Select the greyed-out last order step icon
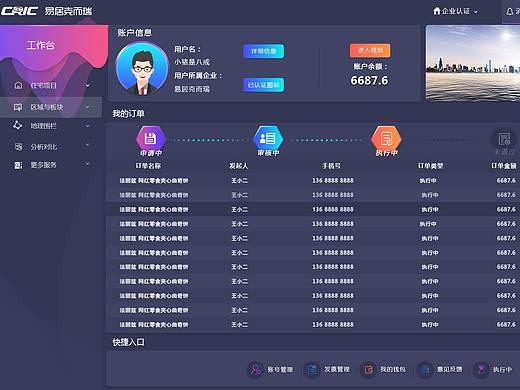Image resolution: width=520 pixels, height=390 pixels. pos(504,139)
